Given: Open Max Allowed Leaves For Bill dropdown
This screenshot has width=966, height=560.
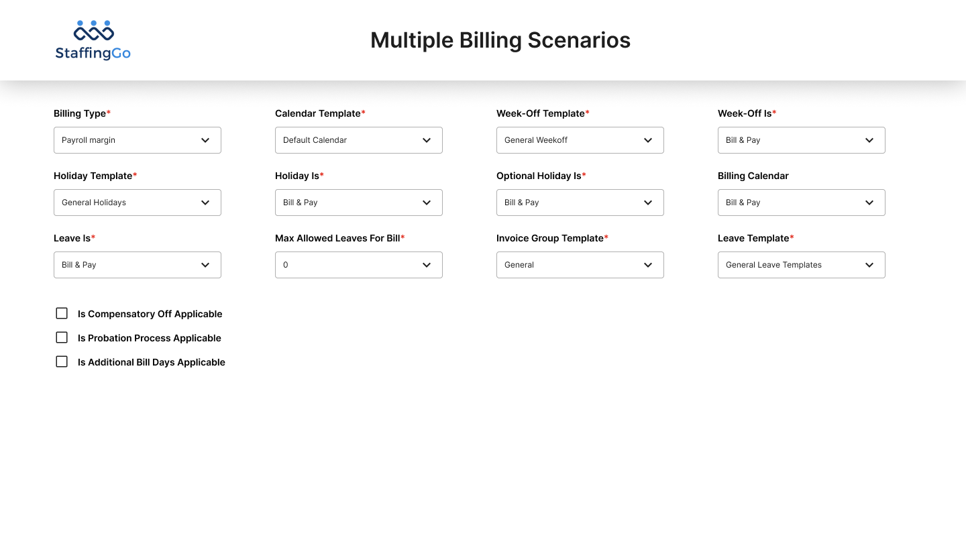Looking at the screenshot, I should [x=358, y=265].
